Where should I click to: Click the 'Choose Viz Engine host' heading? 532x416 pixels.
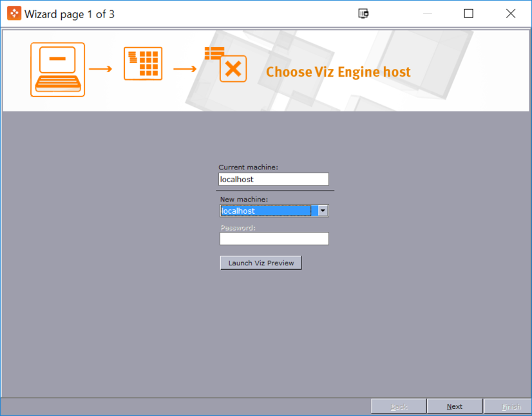(x=338, y=72)
